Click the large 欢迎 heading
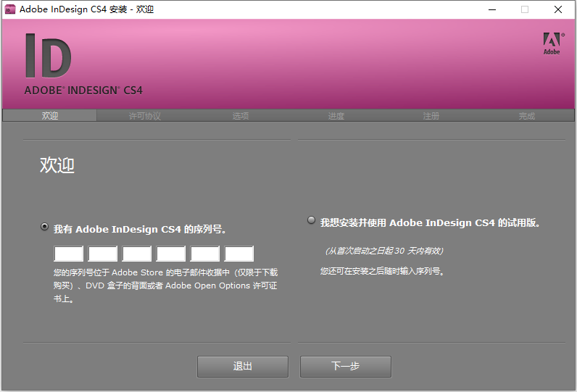 pyautogui.click(x=57, y=165)
